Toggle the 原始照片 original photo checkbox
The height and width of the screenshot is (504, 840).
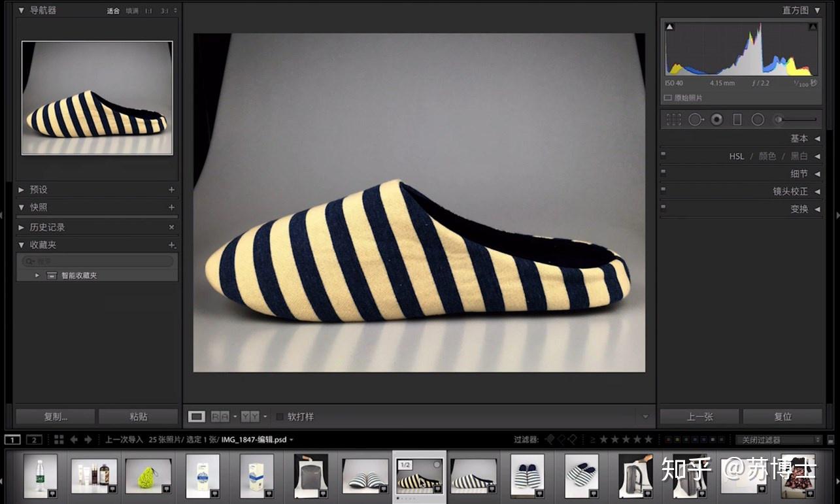point(668,97)
